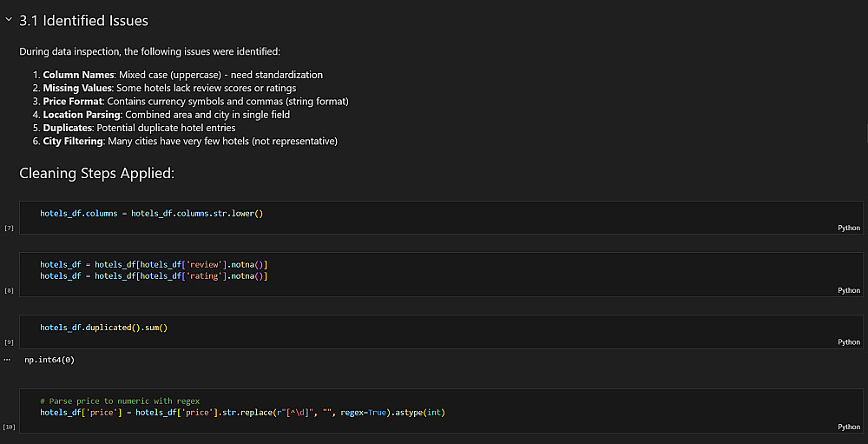Click execution count [8] indicator
Image resolution: width=868 pixels, height=444 pixels.
9,290
